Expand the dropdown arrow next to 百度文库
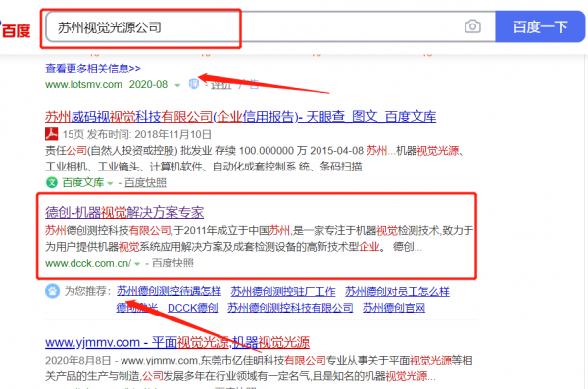This screenshot has width=588, height=389. pos(110,183)
